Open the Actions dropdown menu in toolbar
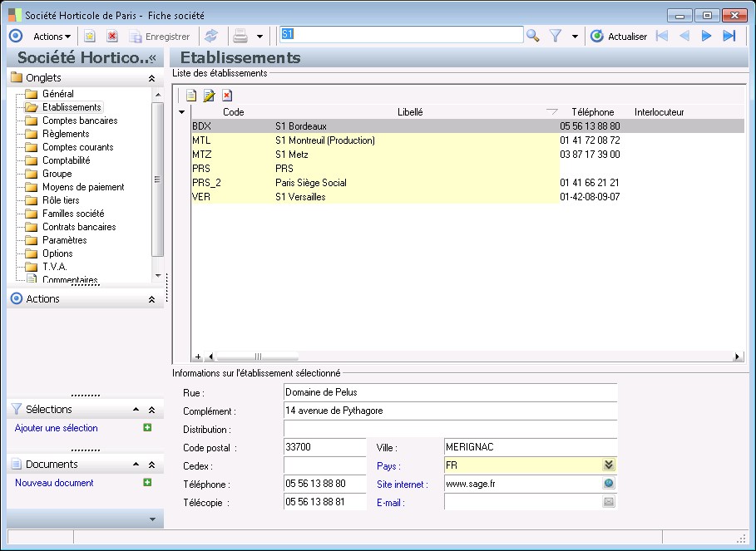Screen dimensions: 756x551 click(52, 36)
